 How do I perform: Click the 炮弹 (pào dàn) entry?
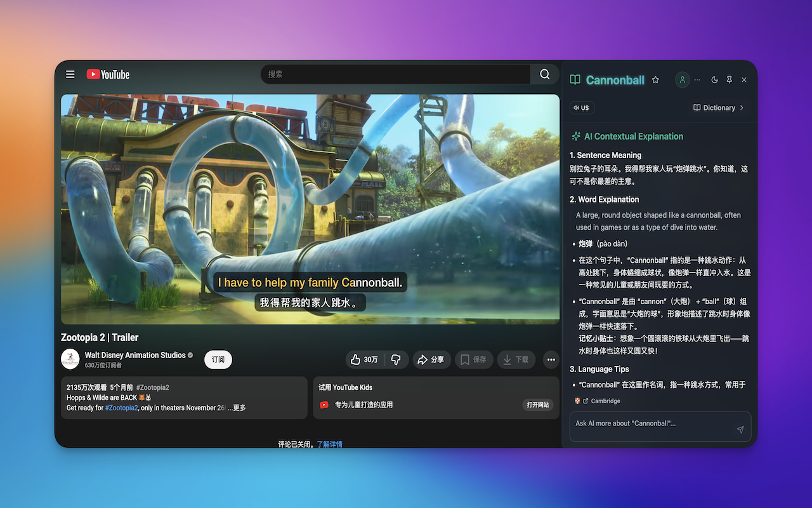pyautogui.click(x=603, y=244)
